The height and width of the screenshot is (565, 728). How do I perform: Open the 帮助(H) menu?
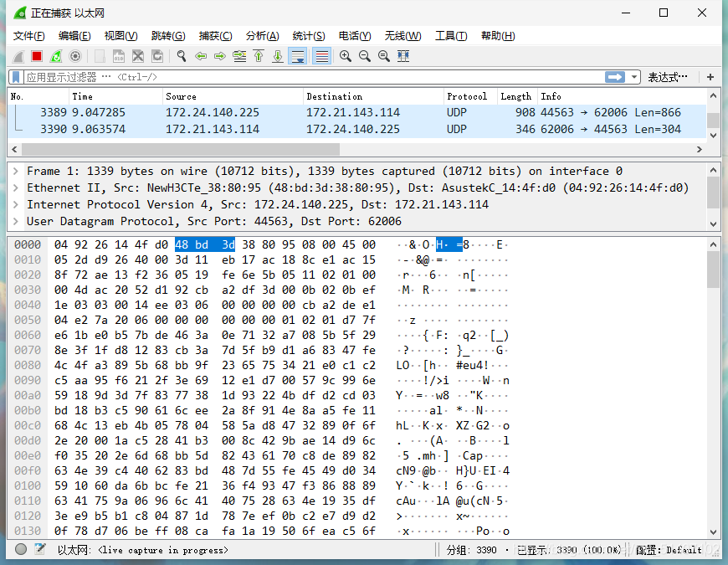[x=498, y=36]
